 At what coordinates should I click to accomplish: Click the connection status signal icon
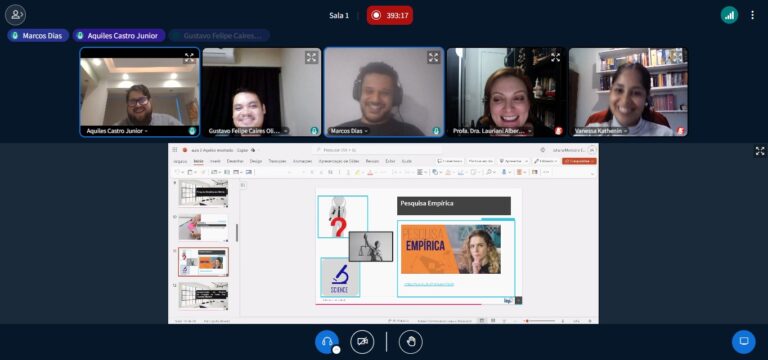[729, 15]
